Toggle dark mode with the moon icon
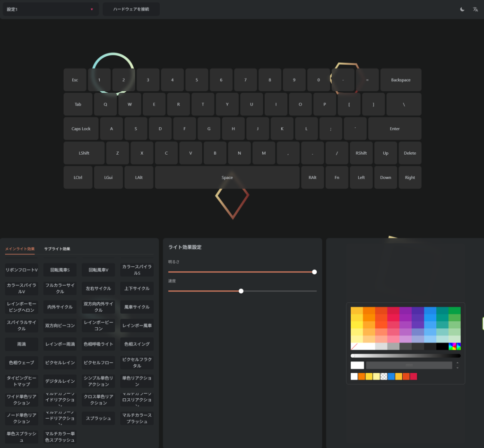This screenshot has width=484, height=448. tap(462, 9)
